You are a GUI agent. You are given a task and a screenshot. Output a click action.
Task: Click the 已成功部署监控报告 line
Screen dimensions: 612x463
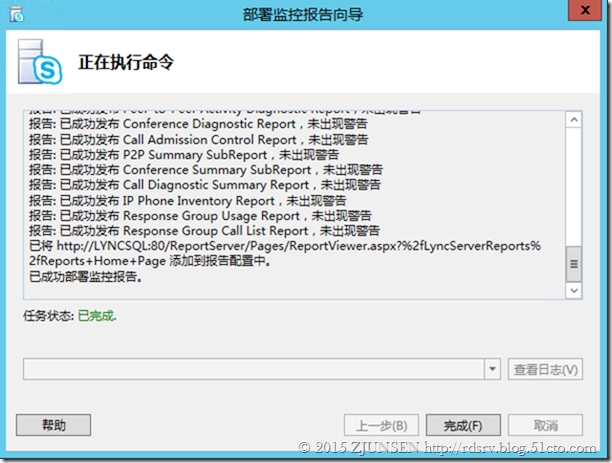tap(86, 277)
